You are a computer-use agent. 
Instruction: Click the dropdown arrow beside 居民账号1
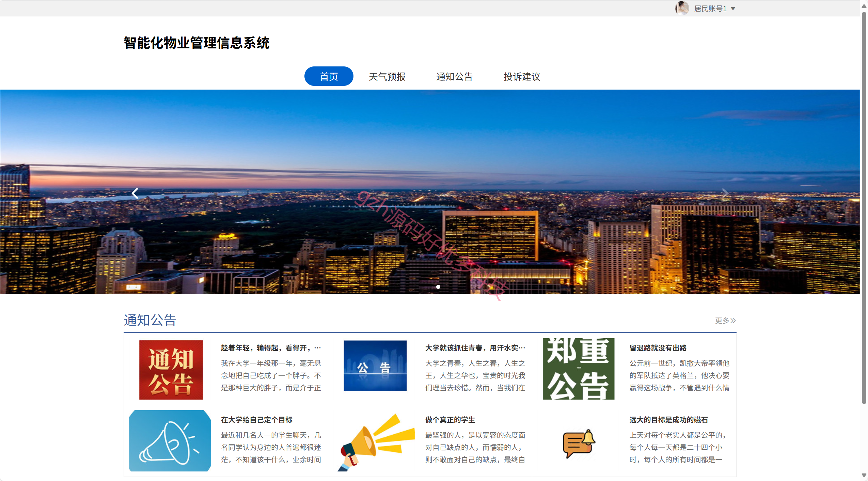pyautogui.click(x=733, y=9)
